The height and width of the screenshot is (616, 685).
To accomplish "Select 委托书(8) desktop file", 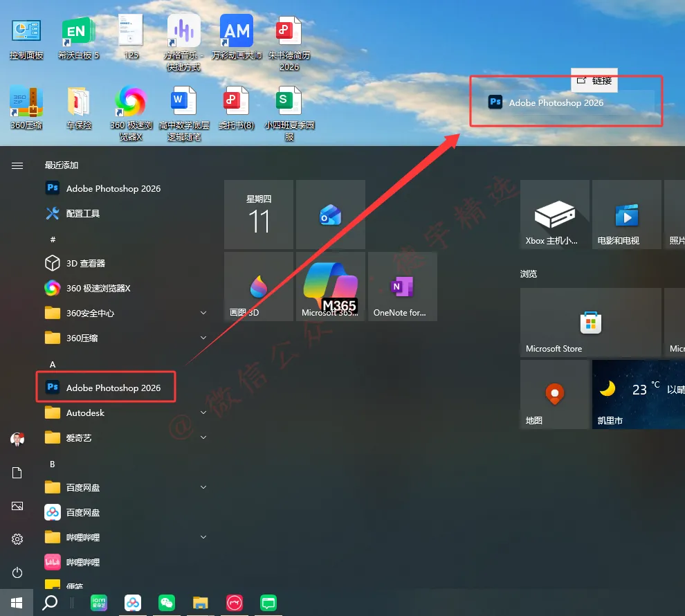I will [x=237, y=109].
